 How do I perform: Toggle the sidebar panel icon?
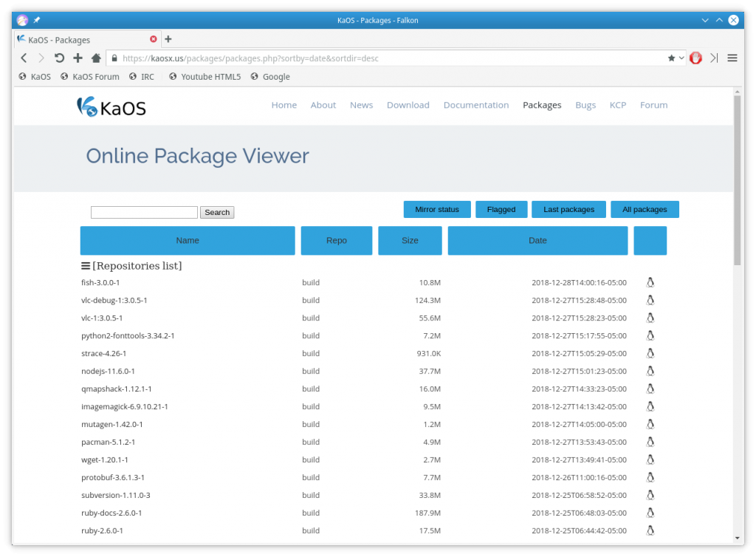pos(714,58)
